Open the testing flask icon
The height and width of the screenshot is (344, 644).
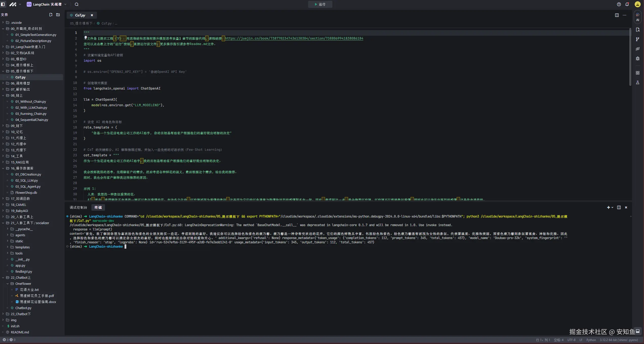pos(637,82)
